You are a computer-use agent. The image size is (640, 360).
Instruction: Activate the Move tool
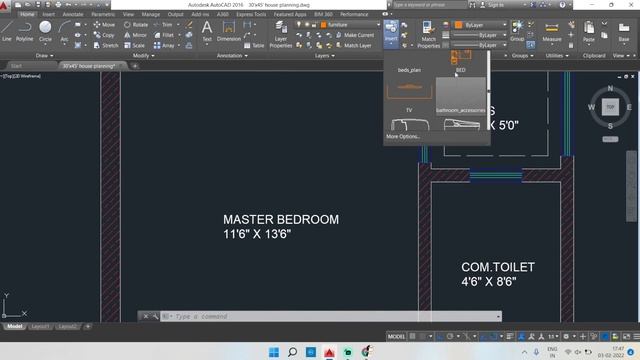tap(104, 24)
